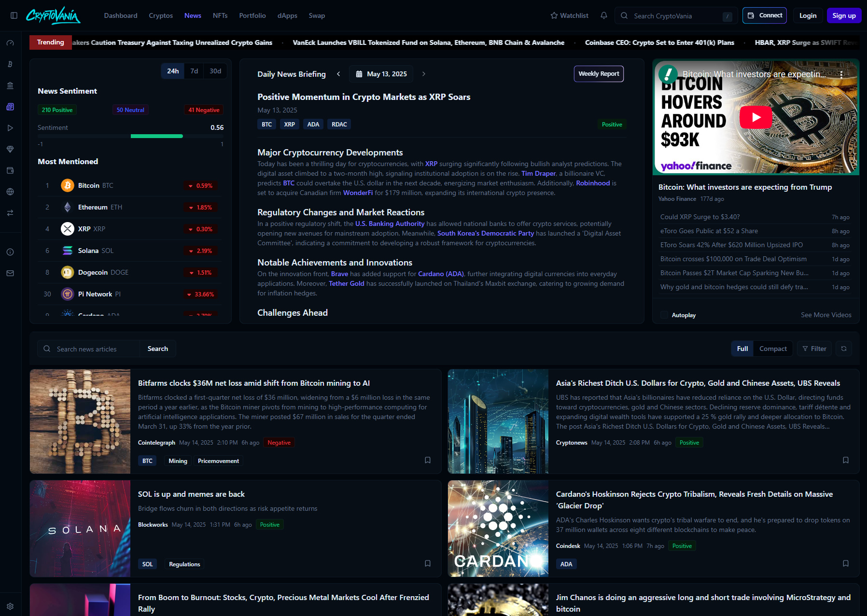This screenshot has height=616, width=867.
Task: Open the Portfolio nav item
Action: coord(252,15)
